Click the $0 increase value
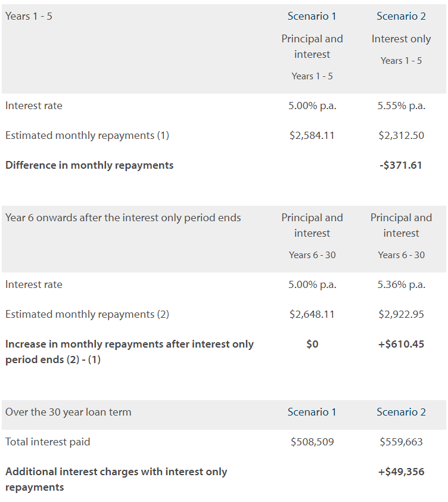 point(312,344)
